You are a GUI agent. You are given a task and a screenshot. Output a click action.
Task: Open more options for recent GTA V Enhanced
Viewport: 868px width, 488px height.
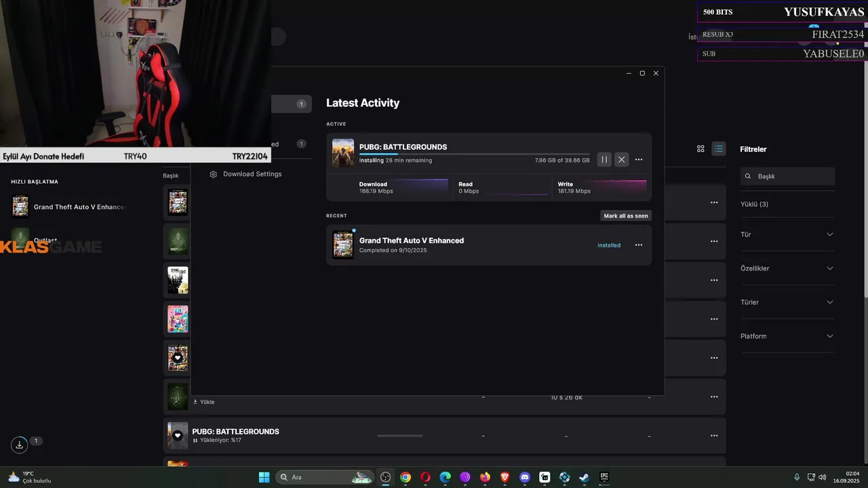pos(639,245)
